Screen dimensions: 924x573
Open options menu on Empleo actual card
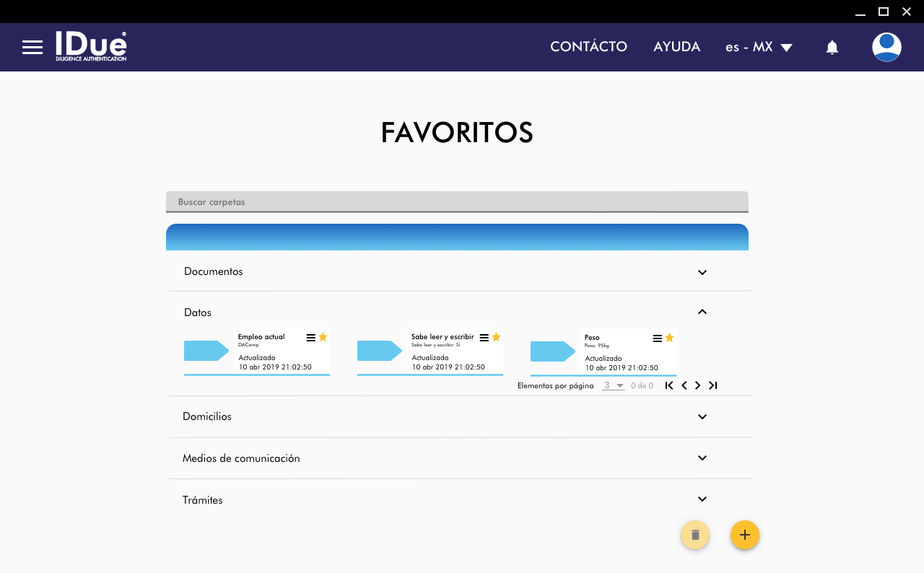coord(310,338)
